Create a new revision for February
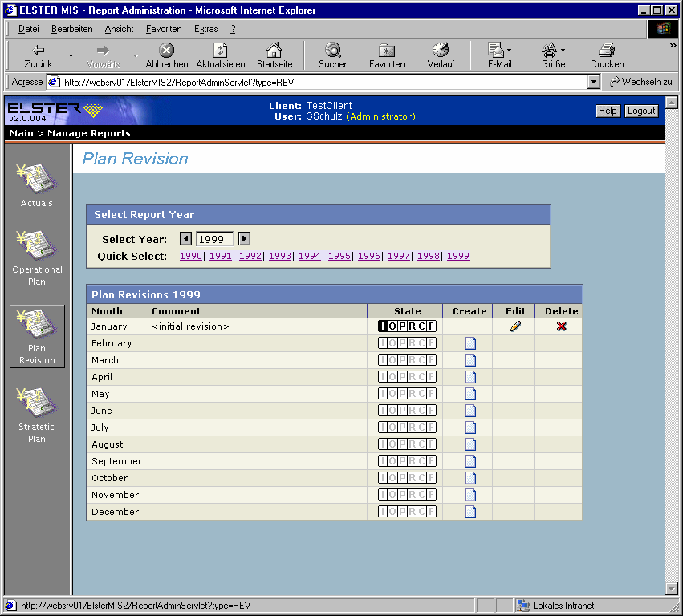This screenshot has height=616, width=683. point(470,343)
